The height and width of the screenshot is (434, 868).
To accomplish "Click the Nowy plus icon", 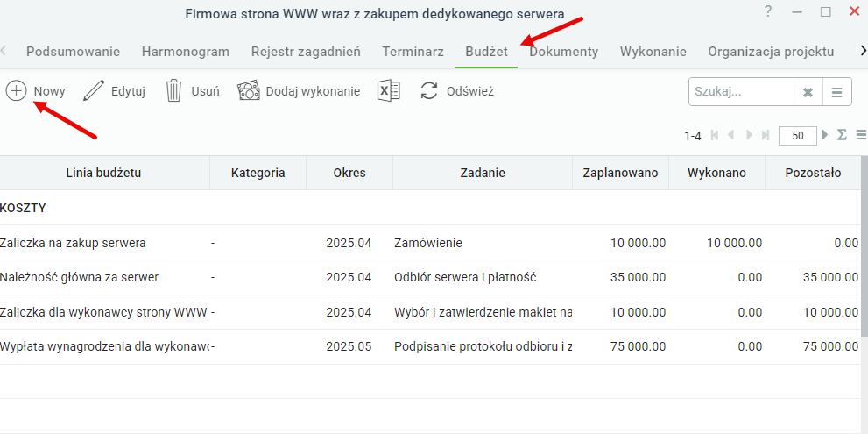I will (x=17, y=91).
